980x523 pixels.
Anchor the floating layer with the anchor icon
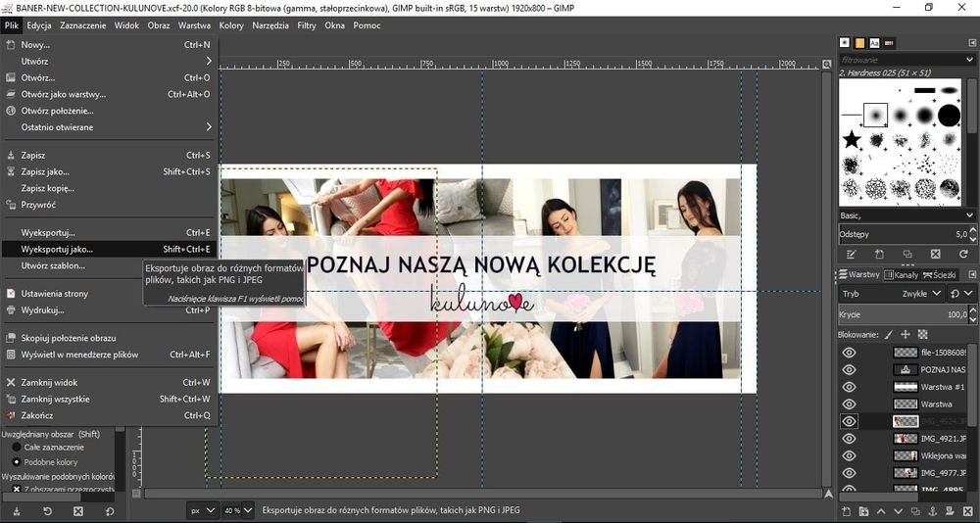[933, 511]
